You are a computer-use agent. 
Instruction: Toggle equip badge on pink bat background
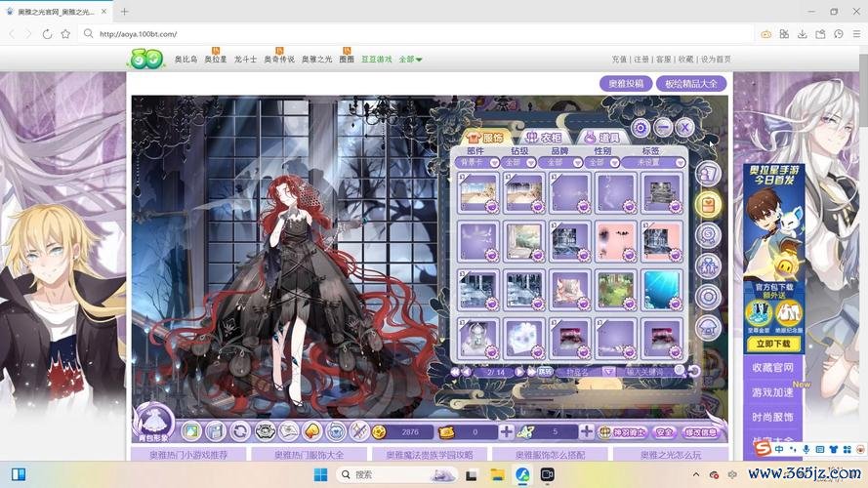click(x=629, y=255)
